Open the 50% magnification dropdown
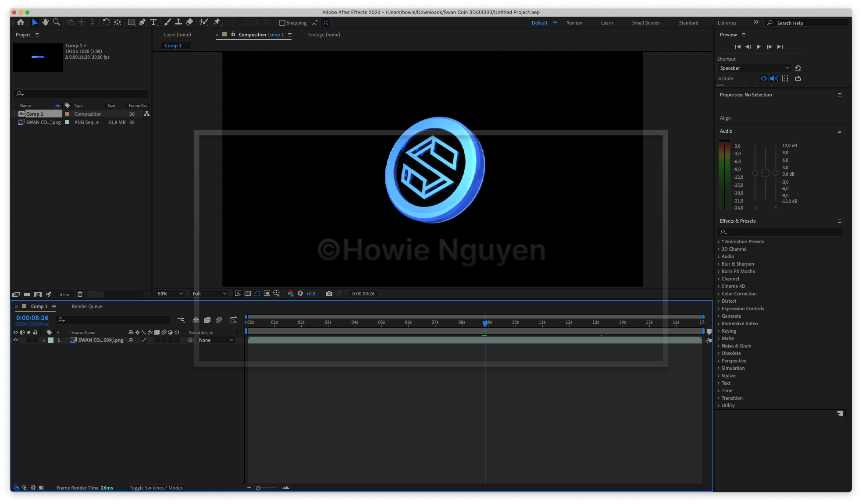Viewport: 862px width, 504px height. point(170,294)
